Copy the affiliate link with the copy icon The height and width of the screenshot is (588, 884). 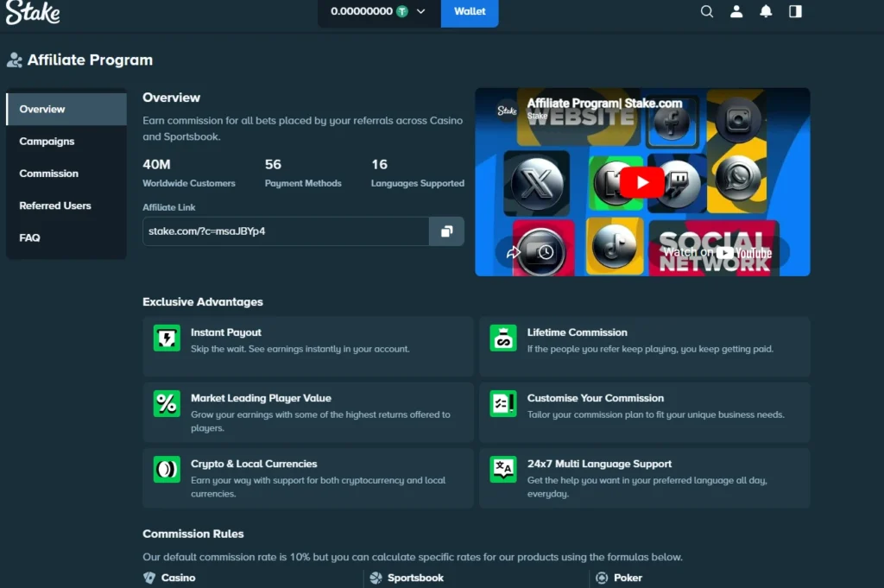[x=446, y=231]
